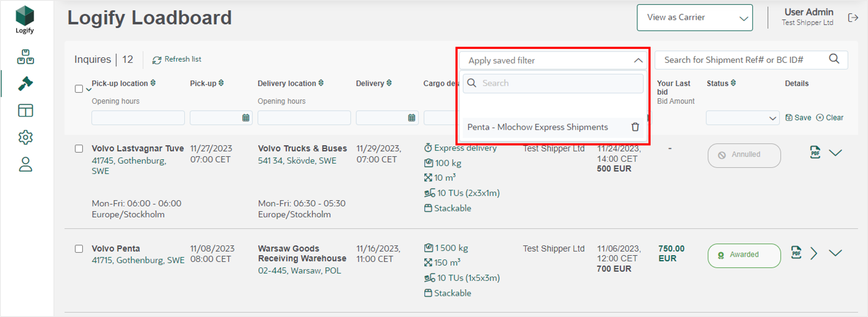The image size is (868, 317).
Task: Sort by Delivery date column
Action: (x=389, y=83)
